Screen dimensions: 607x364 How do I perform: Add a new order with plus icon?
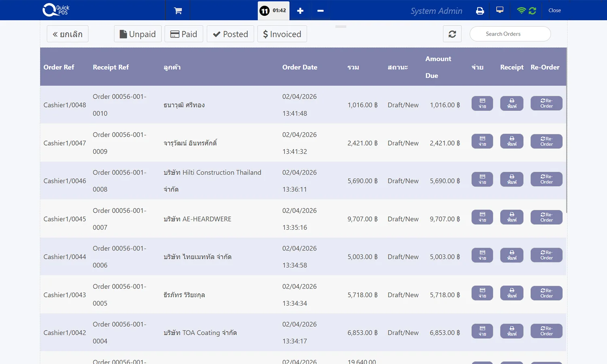coord(300,11)
